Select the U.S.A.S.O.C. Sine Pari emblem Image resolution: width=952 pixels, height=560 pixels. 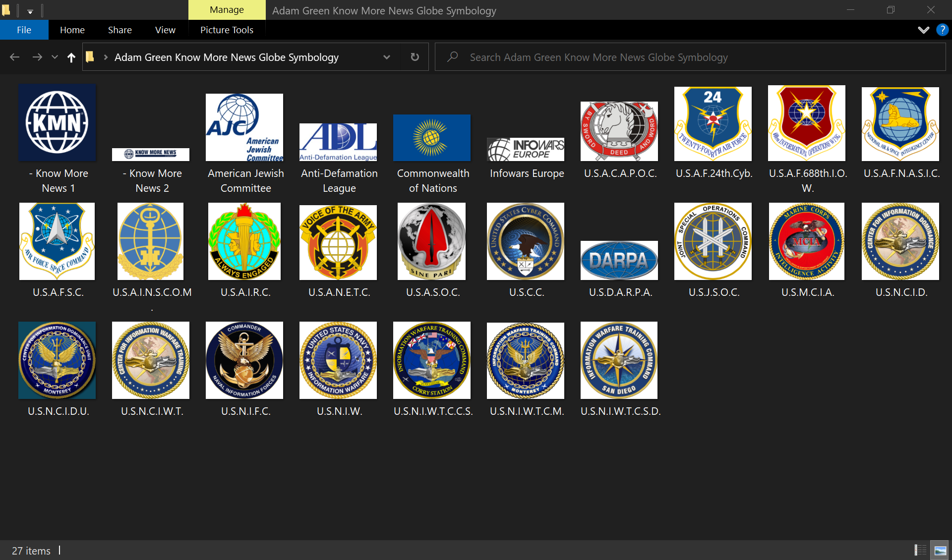click(431, 241)
